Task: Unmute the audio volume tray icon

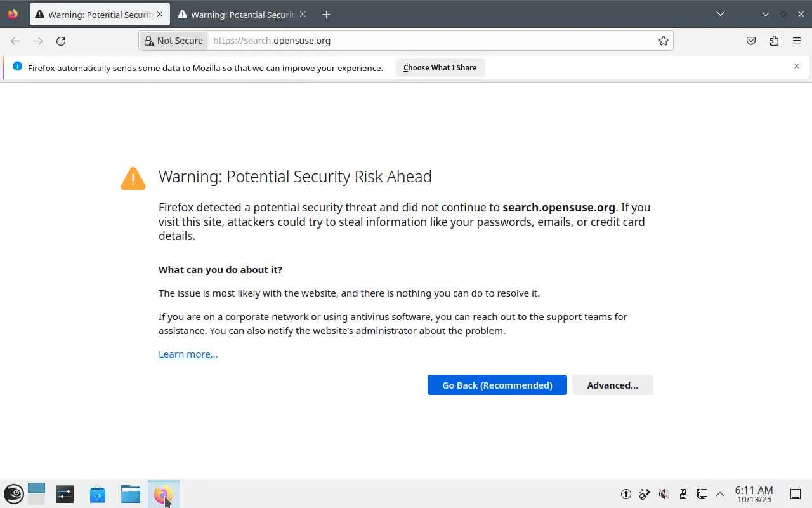Action: point(664,494)
